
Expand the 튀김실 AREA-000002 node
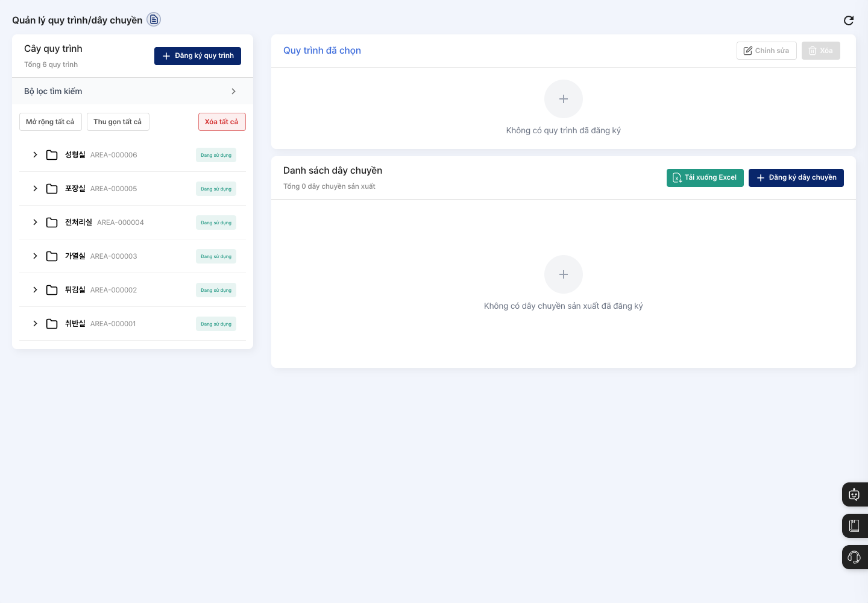click(x=35, y=290)
